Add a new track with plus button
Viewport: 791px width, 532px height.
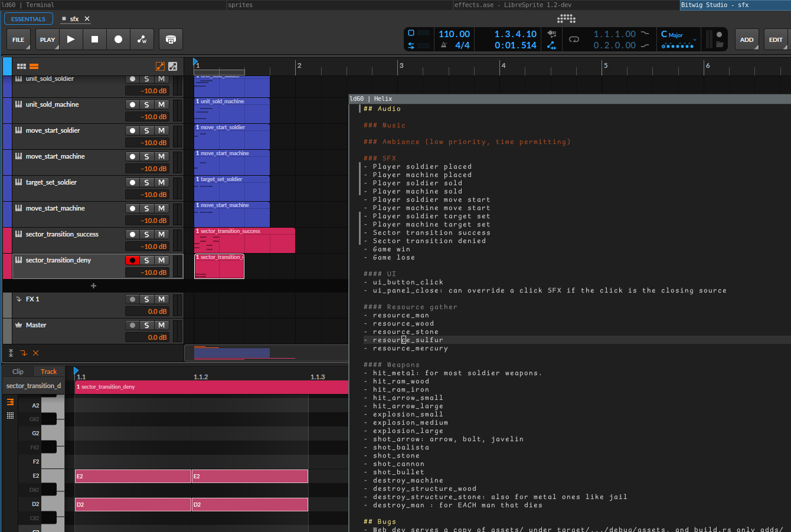[93, 286]
